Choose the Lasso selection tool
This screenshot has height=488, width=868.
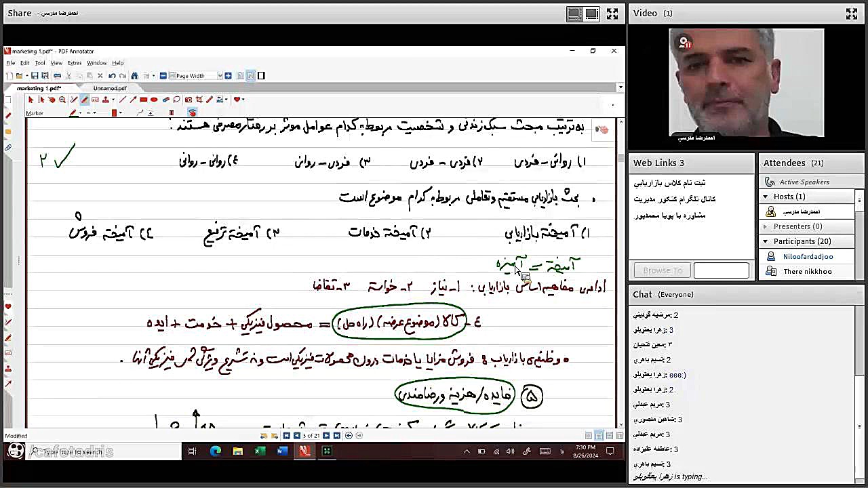(177, 100)
